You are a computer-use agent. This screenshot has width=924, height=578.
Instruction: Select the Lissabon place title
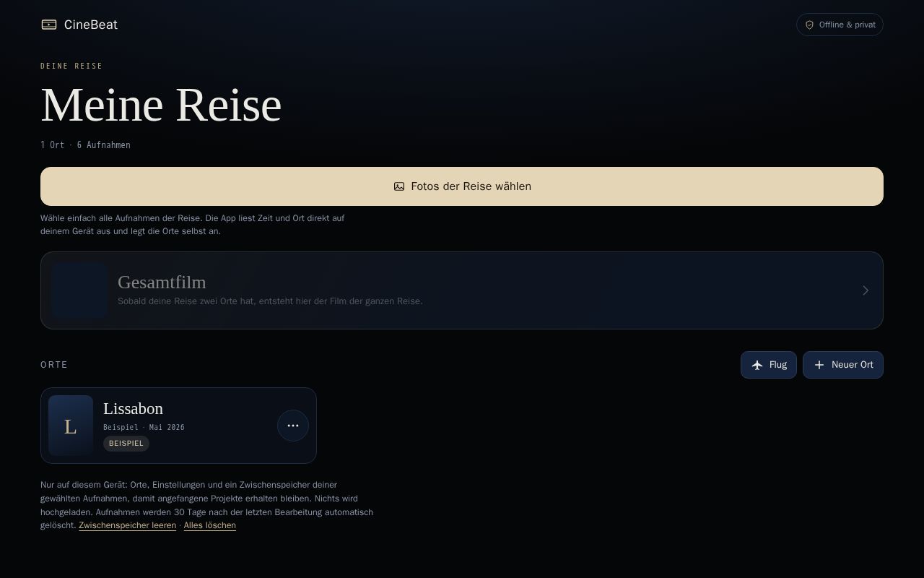pyautogui.click(x=133, y=408)
